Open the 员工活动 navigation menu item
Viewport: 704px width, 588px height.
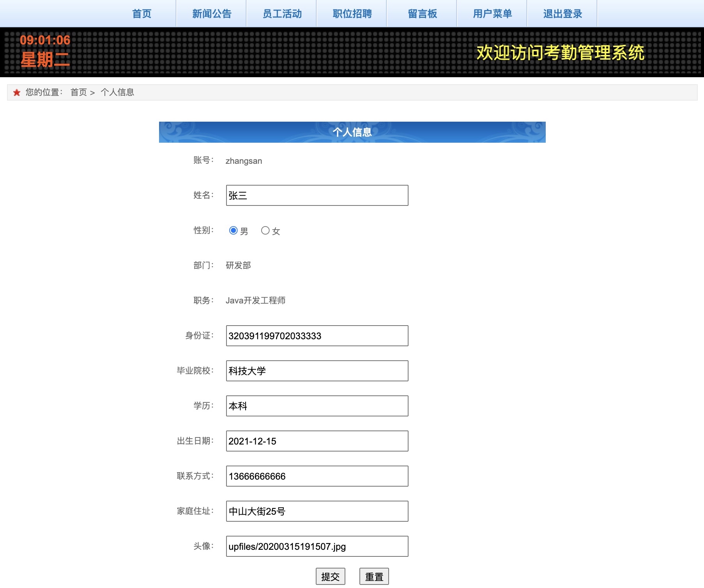click(x=281, y=13)
